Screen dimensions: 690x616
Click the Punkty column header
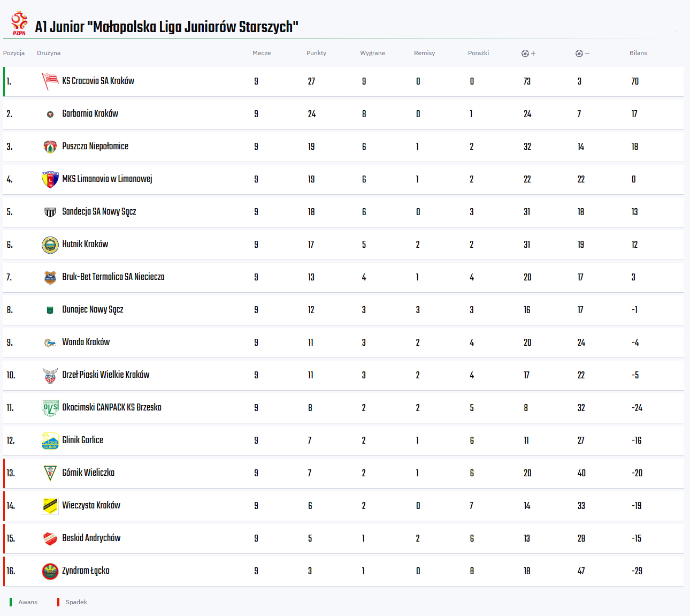point(316,53)
